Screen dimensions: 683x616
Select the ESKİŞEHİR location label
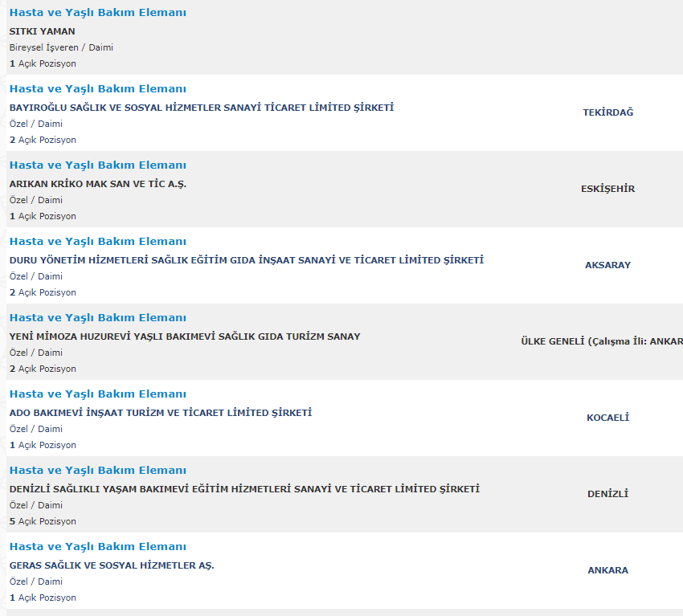tap(607, 189)
